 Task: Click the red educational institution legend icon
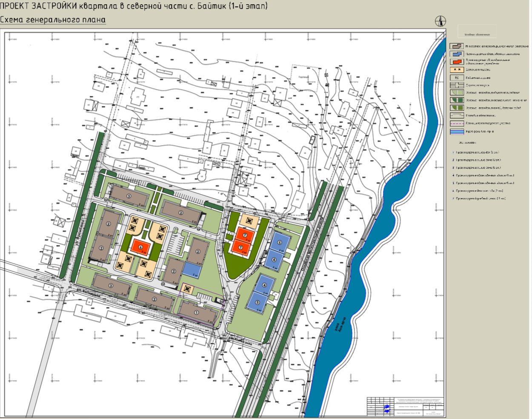coord(457,62)
